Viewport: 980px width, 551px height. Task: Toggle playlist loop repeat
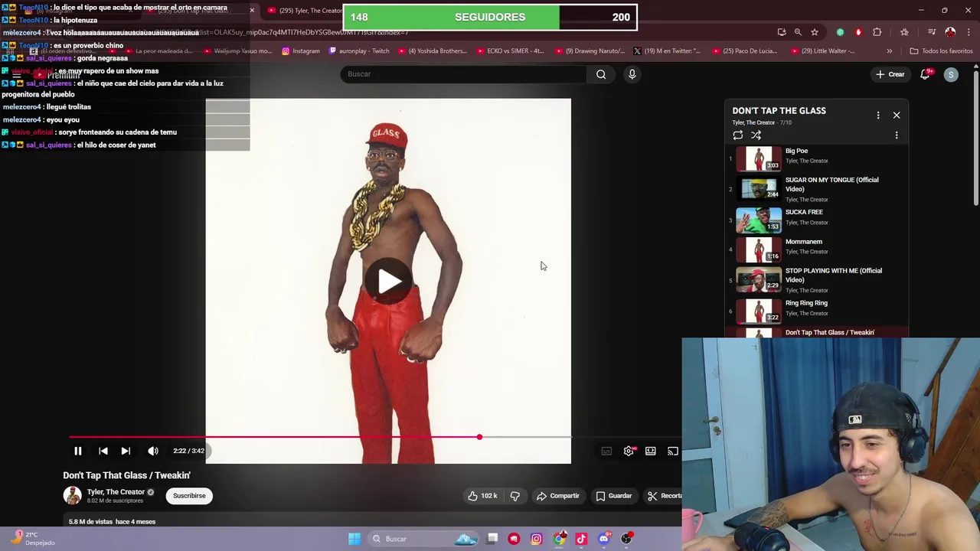coord(737,135)
